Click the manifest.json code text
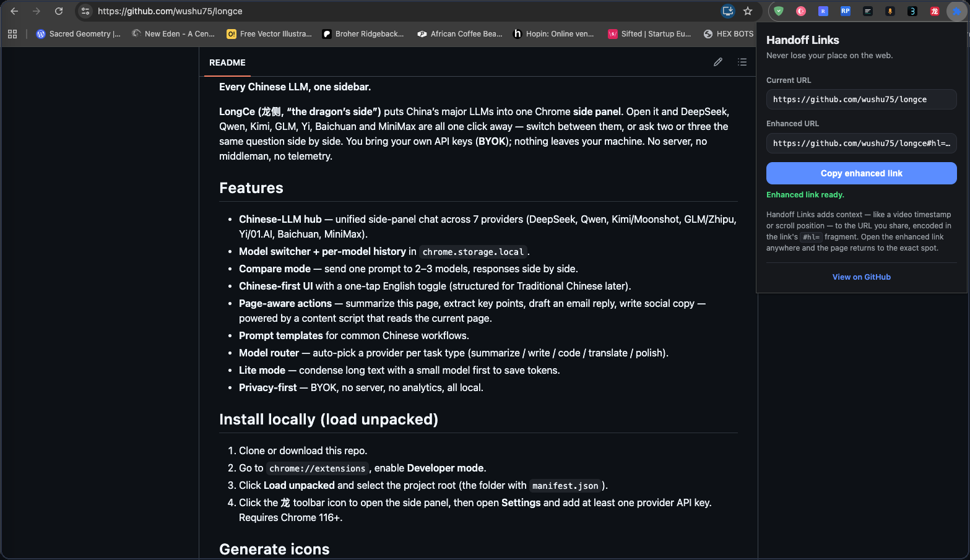 (x=565, y=486)
